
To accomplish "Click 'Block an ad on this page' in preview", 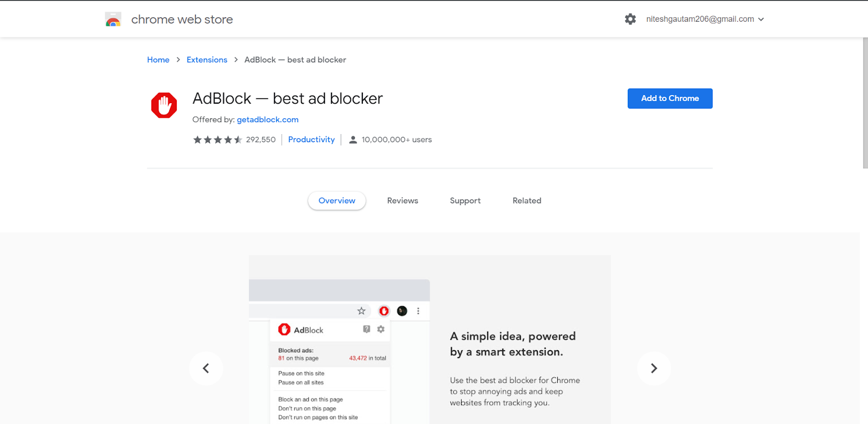I will click(x=310, y=400).
